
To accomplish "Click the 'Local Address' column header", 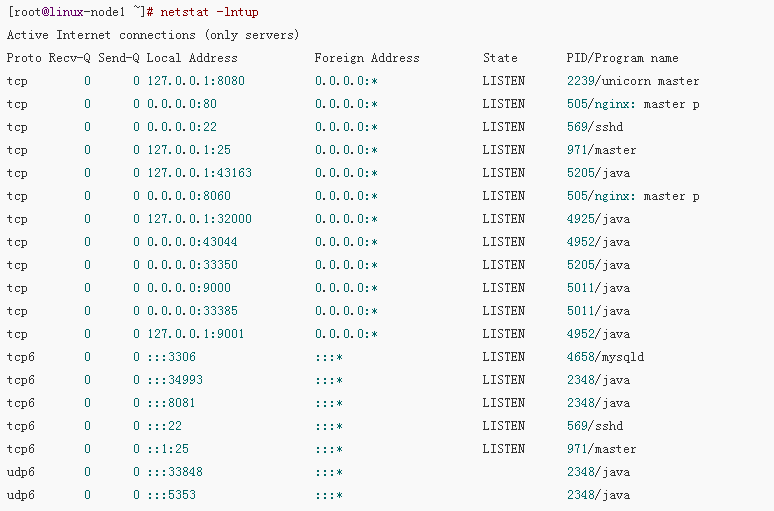I will pyautogui.click(x=192, y=58).
